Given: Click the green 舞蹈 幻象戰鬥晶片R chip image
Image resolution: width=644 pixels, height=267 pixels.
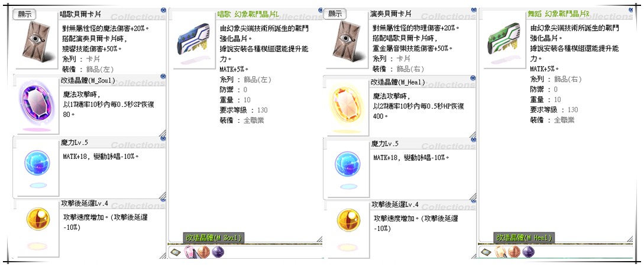Looking at the screenshot, I should coord(503,40).
